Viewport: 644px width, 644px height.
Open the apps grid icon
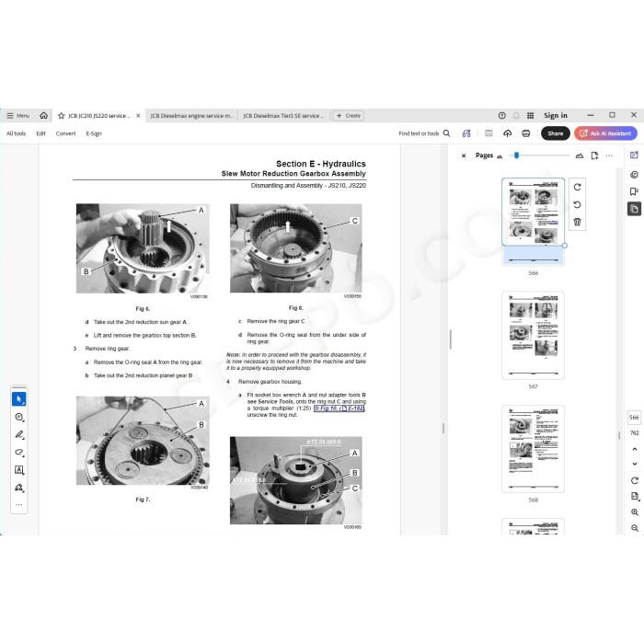tap(530, 116)
